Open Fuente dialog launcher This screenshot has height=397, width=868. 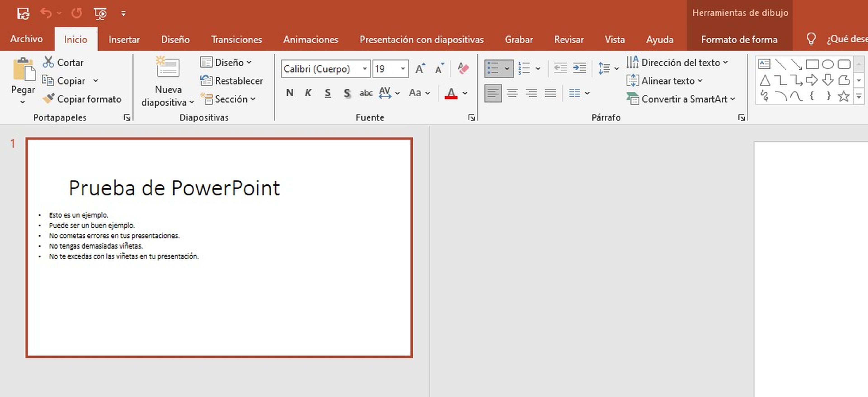[472, 117]
